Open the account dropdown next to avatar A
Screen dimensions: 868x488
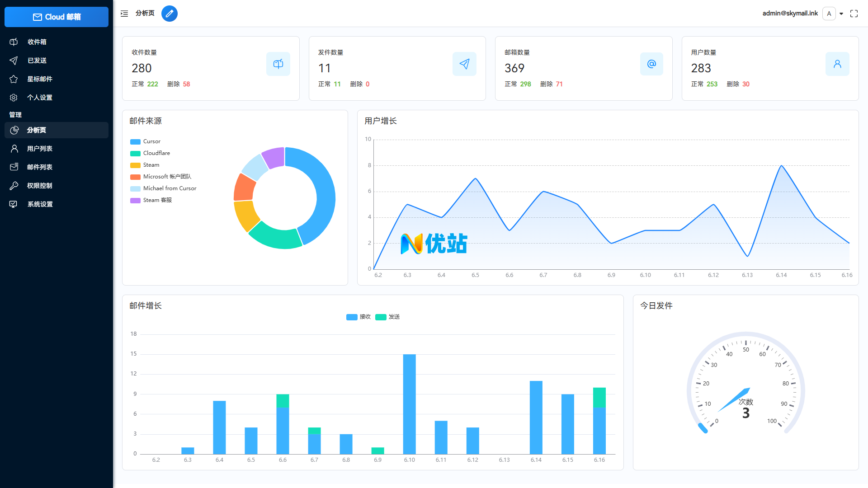pos(841,14)
